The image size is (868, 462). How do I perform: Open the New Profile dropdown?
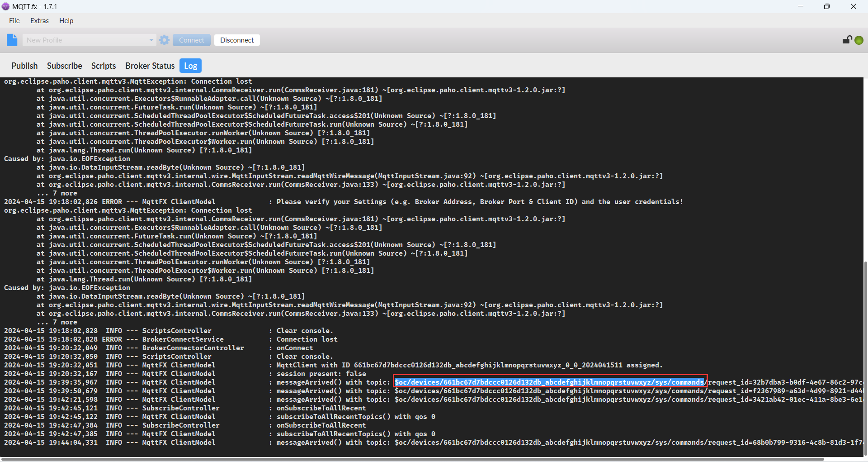pyautogui.click(x=89, y=40)
